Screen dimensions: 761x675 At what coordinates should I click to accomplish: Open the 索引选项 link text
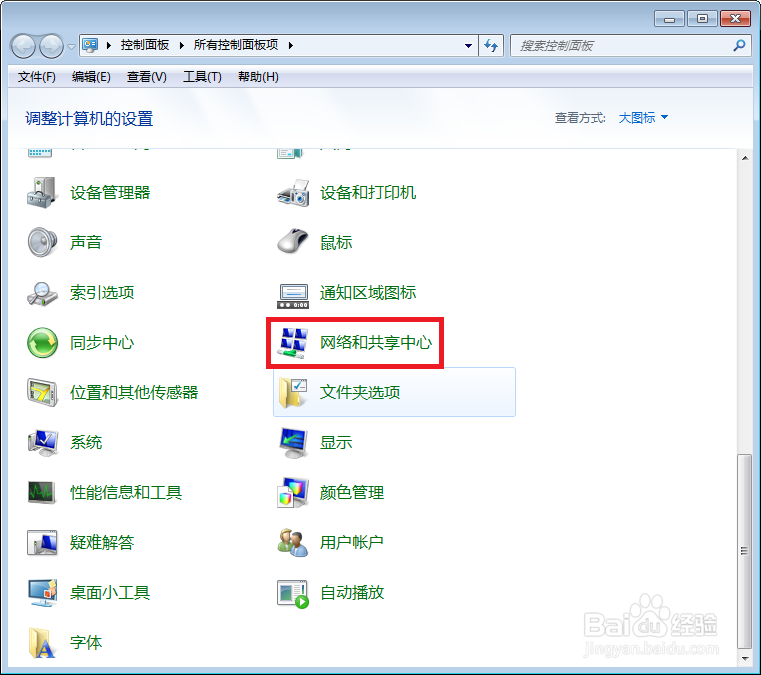pos(102,293)
